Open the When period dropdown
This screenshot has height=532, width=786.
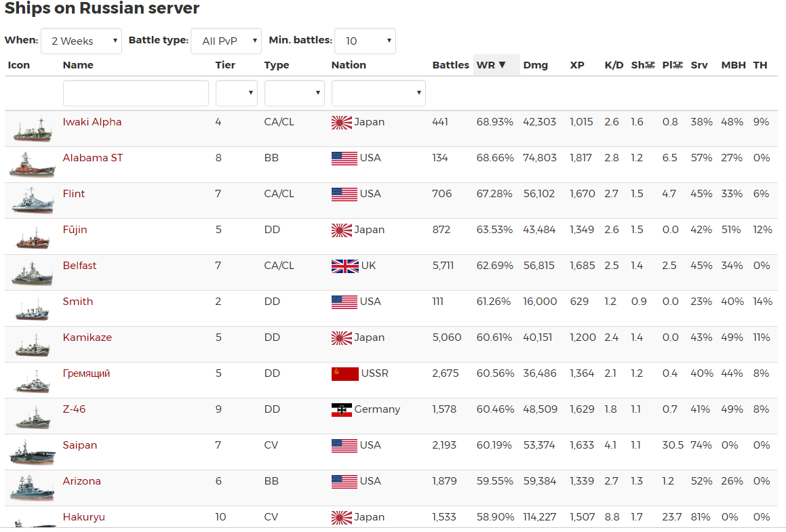[81, 41]
